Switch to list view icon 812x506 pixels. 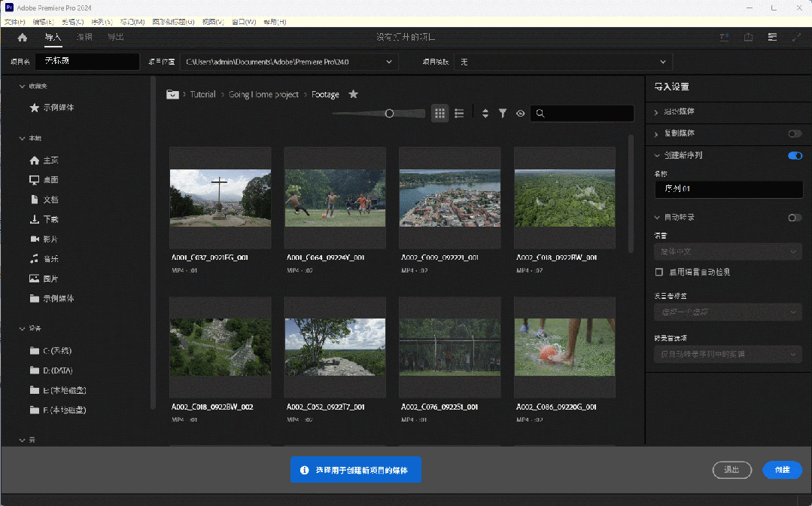click(459, 114)
